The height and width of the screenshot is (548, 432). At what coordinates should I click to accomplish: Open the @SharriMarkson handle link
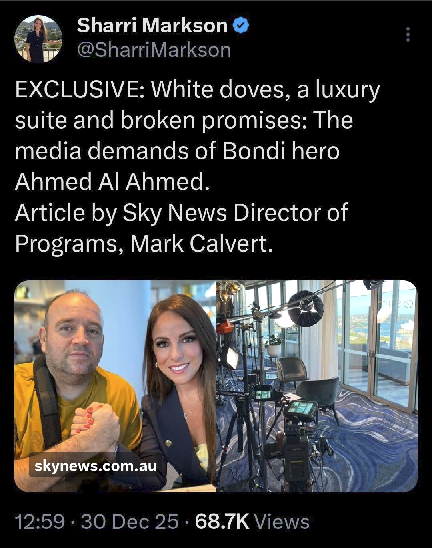pyautogui.click(x=154, y=50)
